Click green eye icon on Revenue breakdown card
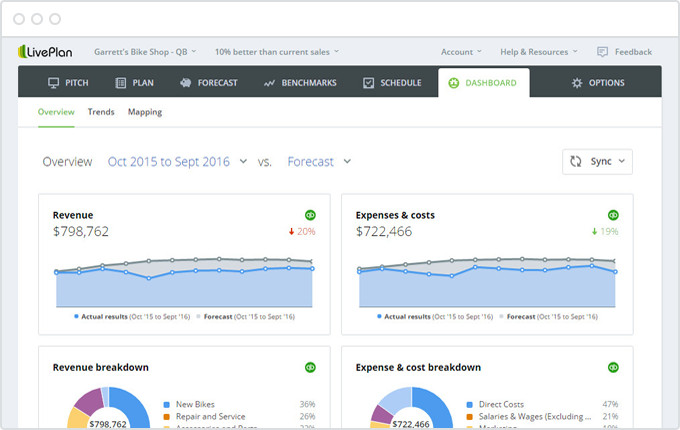680x430 pixels. 310,368
